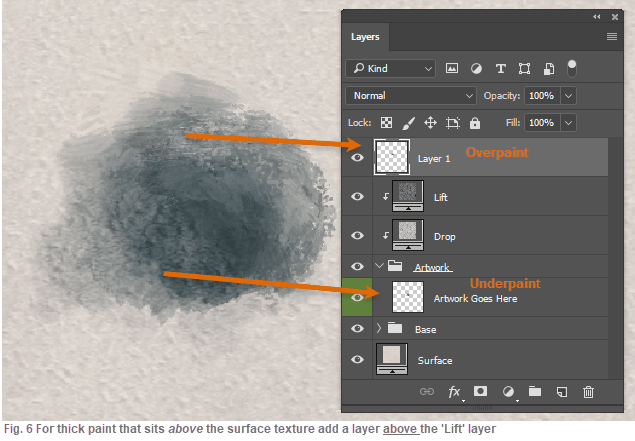The width and height of the screenshot is (635, 441).
Task: Click the lock all padlock icon
Action: click(x=474, y=123)
